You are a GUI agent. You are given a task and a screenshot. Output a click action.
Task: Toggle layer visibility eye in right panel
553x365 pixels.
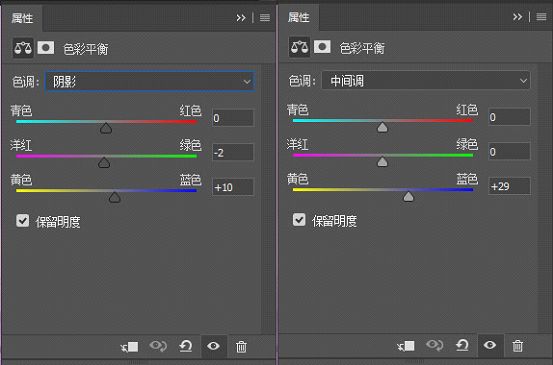coord(490,345)
